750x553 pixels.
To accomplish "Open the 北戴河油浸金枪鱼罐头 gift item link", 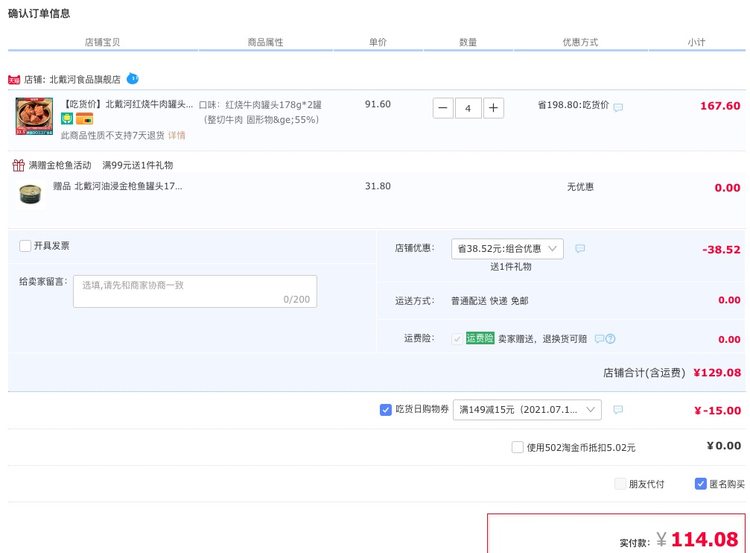I will click(x=117, y=186).
